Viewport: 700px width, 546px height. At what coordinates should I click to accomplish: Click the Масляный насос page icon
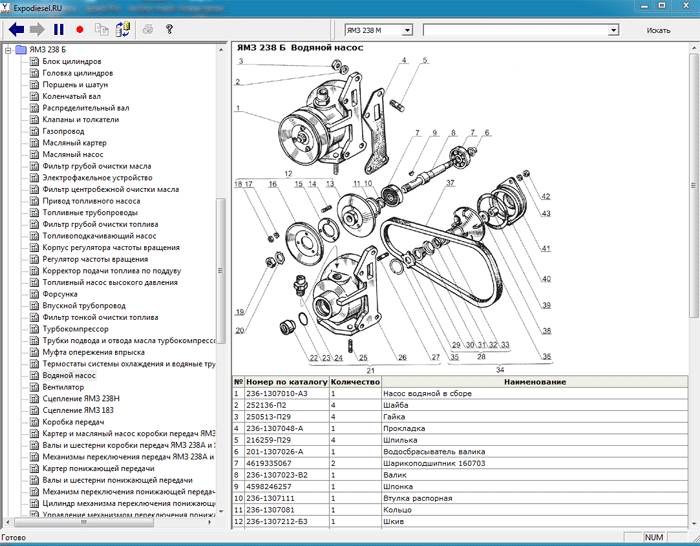34,154
